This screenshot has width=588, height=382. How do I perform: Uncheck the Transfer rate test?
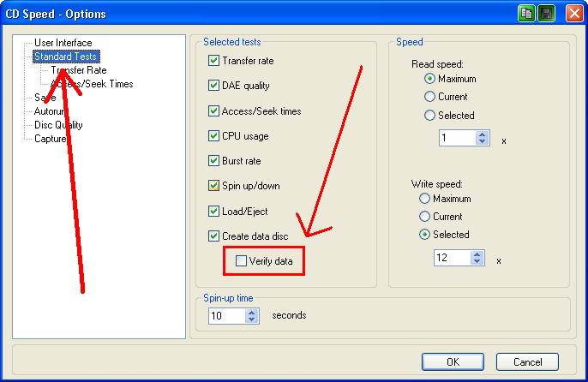click(x=214, y=61)
